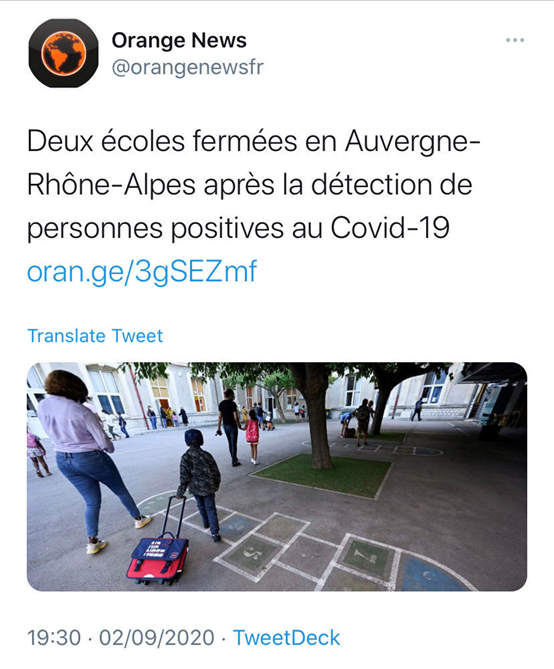The height and width of the screenshot is (669, 554).
Task: Visit the @orangenewsfr handle
Action: 187,68
